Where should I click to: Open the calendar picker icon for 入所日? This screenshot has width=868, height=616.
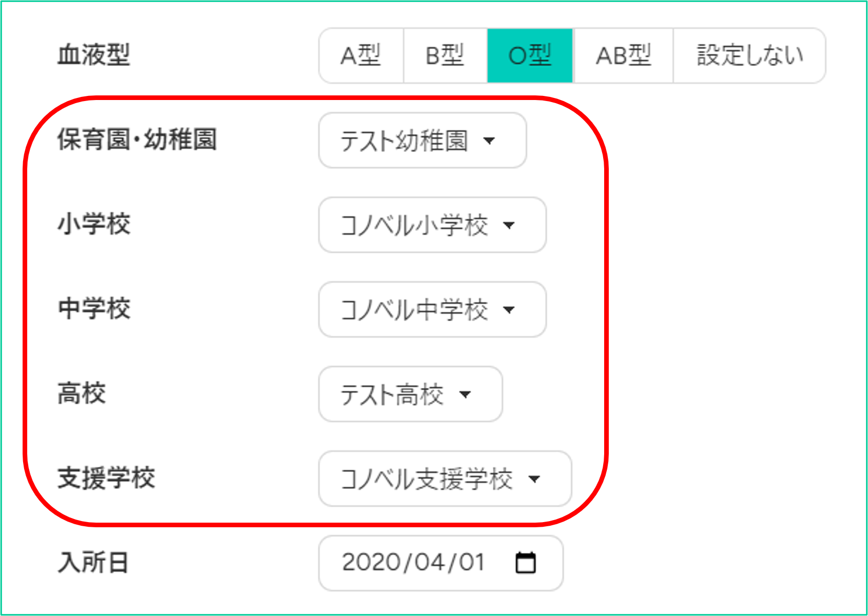click(x=525, y=563)
